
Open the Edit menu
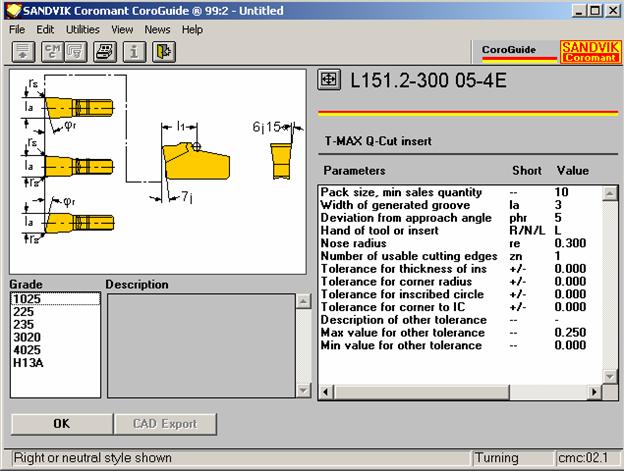[x=45, y=29]
